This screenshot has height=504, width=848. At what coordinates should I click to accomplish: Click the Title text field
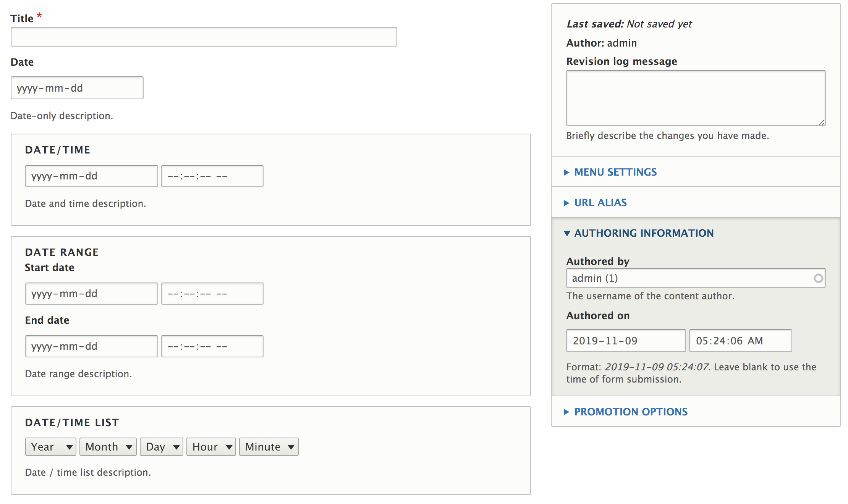tap(203, 36)
